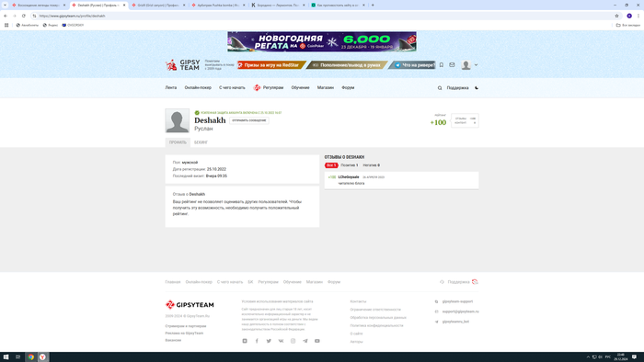Open the Windows Start button
Screen dimensions: 644x362
[6, 356]
